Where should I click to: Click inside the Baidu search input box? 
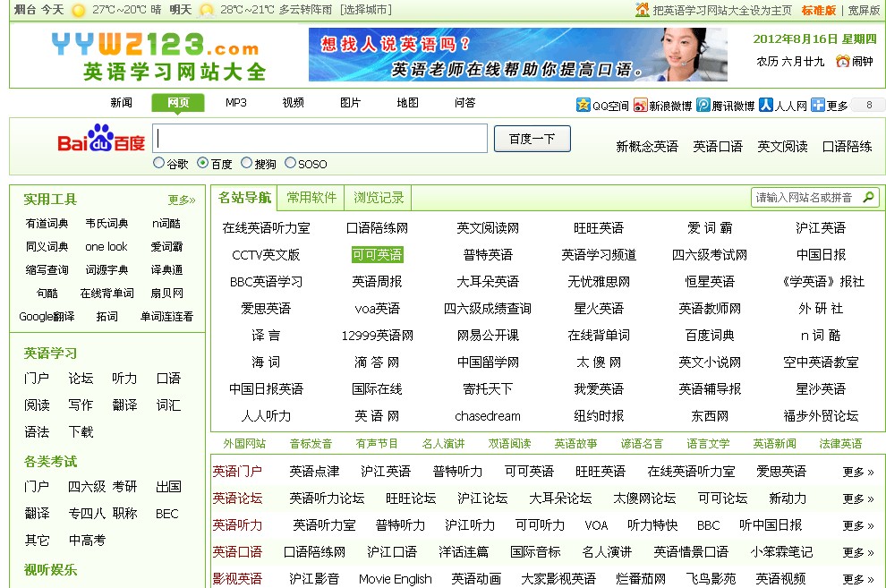pyautogui.click(x=320, y=139)
